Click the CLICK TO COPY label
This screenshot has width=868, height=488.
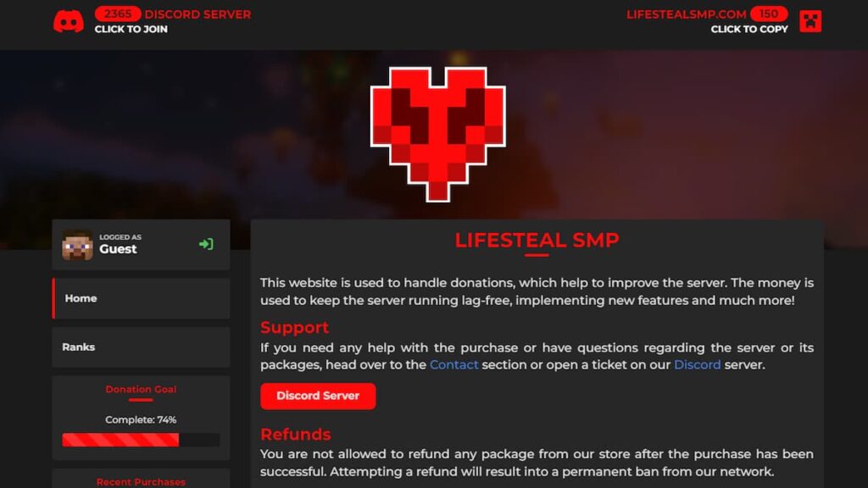click(749, 30)
